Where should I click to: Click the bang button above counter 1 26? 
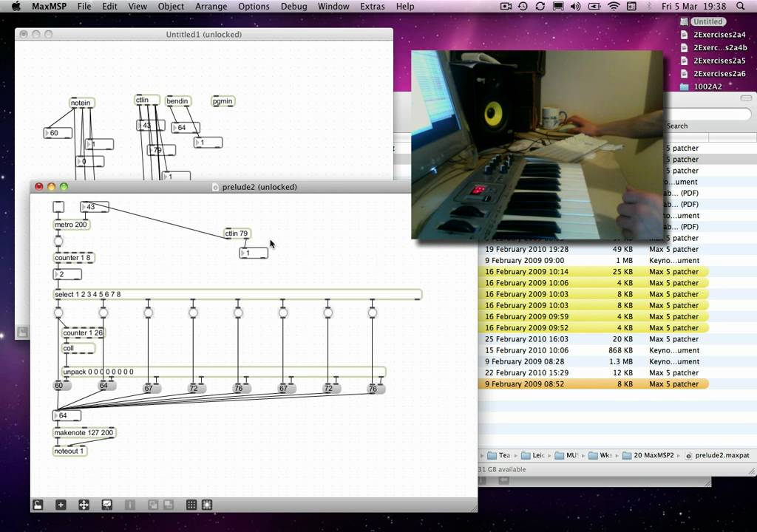[58, 313]
